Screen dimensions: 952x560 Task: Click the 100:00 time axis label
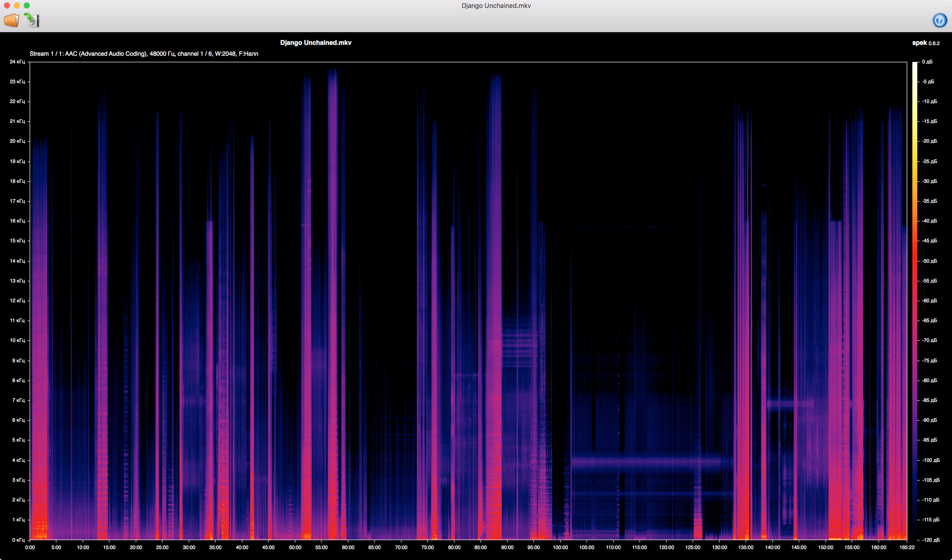click(560, 547)
